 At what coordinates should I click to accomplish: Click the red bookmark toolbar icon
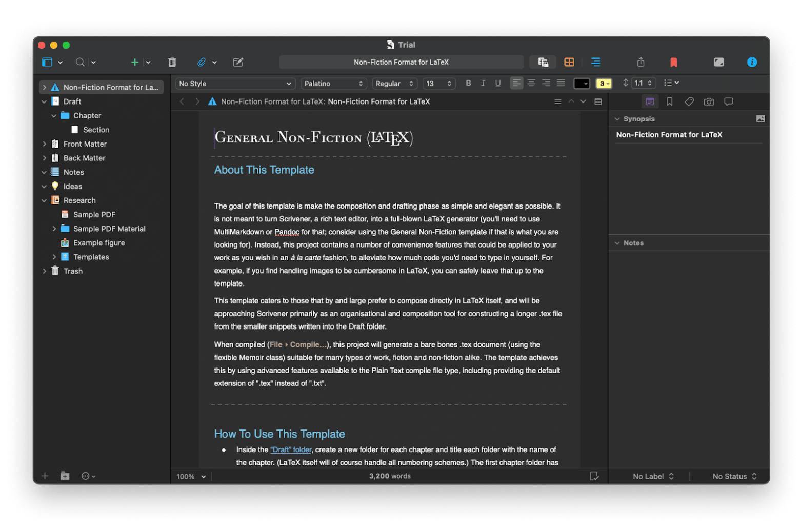[x=673, y=62]
